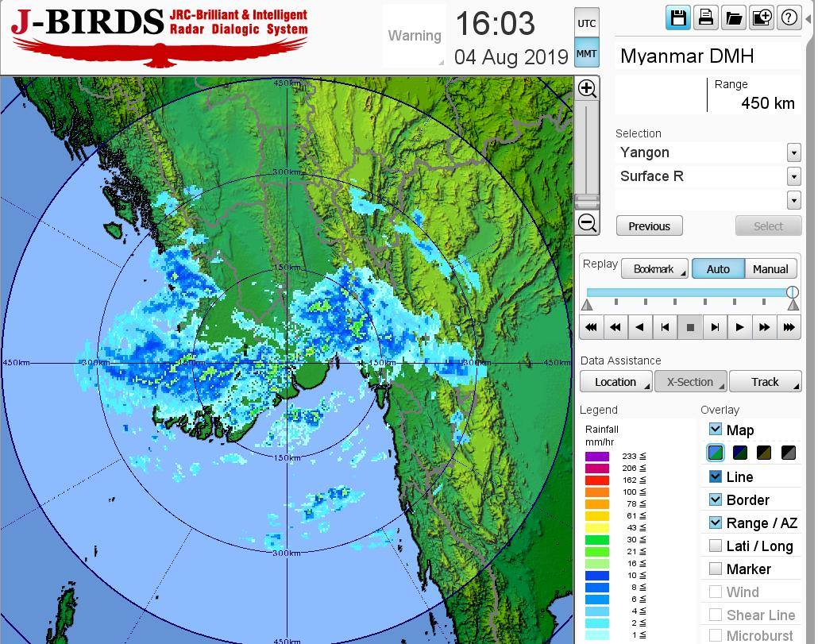Switch replay mode to Manual
Viewport: 818px width, 644px height.
click(x=770, y=269)
